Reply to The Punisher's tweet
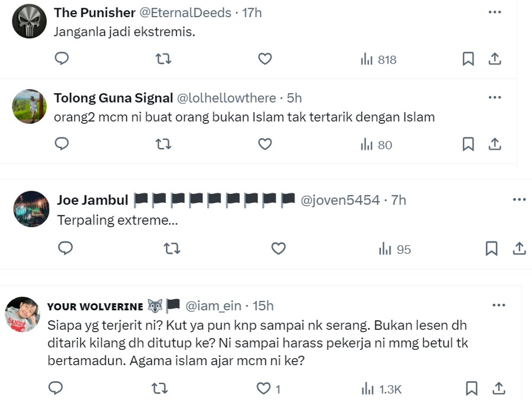 pos(62,59)
